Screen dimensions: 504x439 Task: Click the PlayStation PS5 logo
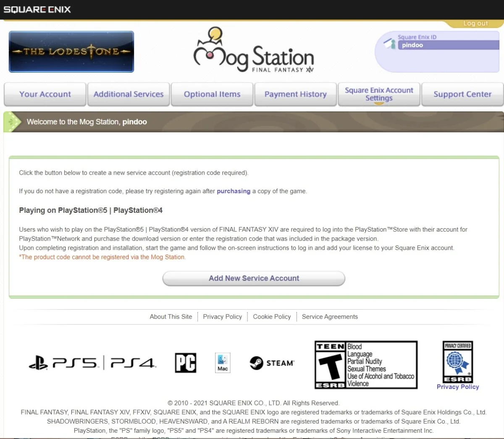coord(63,363)
